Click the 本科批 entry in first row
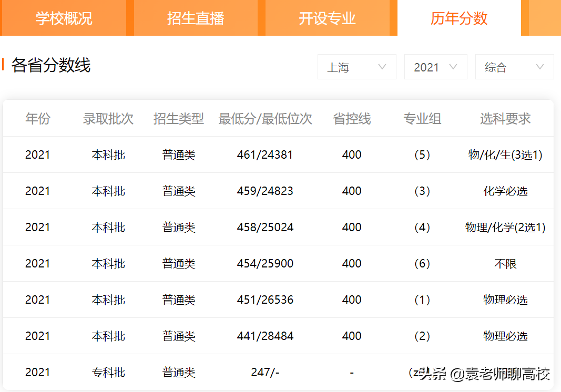Viewport: 561px width, 392px height. point(108,154)
